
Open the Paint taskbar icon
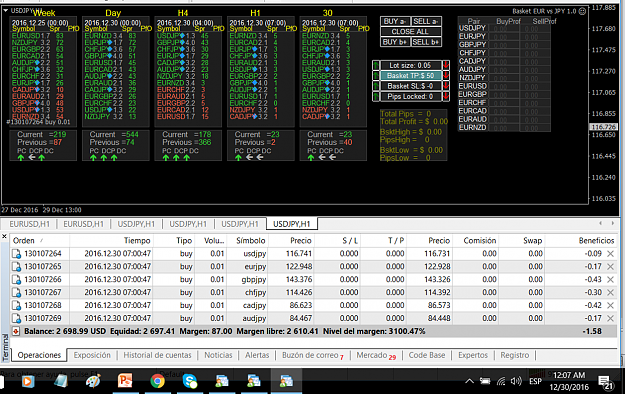pos(93,381)
